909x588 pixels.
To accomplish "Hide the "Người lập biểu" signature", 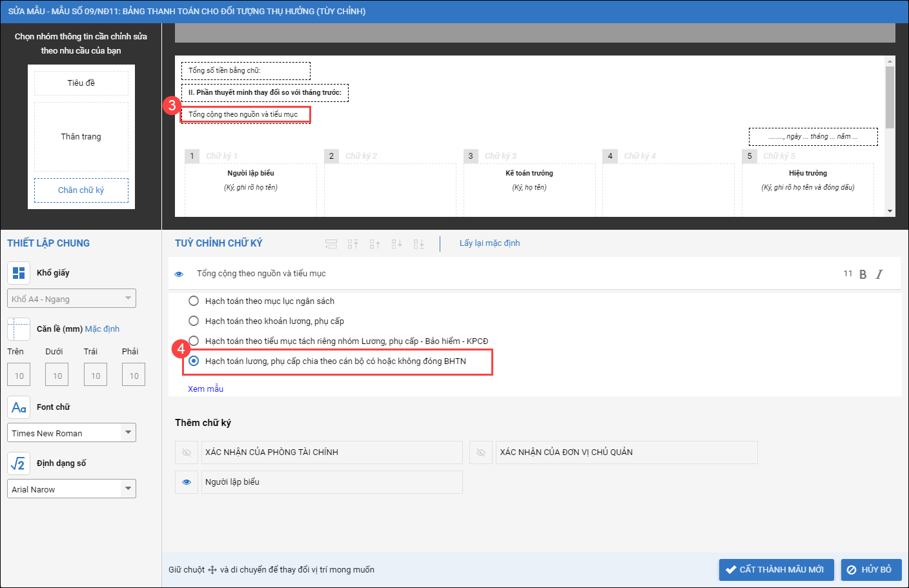I will click(187, 482).
